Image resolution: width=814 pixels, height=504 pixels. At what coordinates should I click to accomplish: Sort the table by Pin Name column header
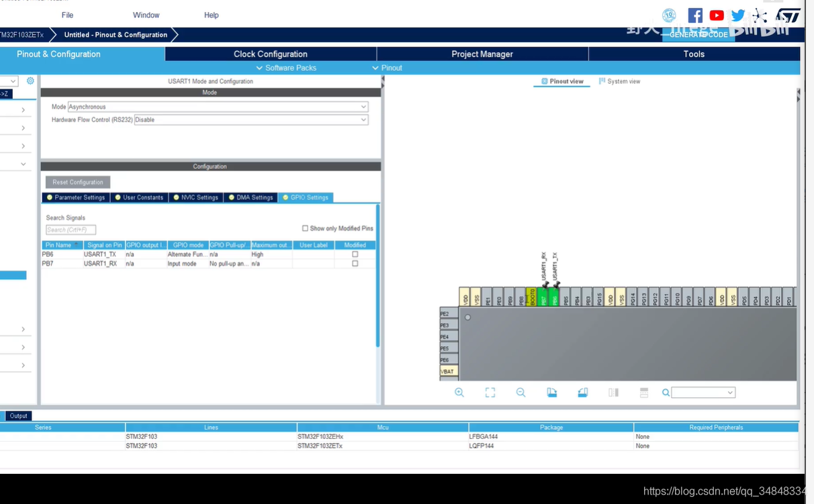click(x=62, y=245)
